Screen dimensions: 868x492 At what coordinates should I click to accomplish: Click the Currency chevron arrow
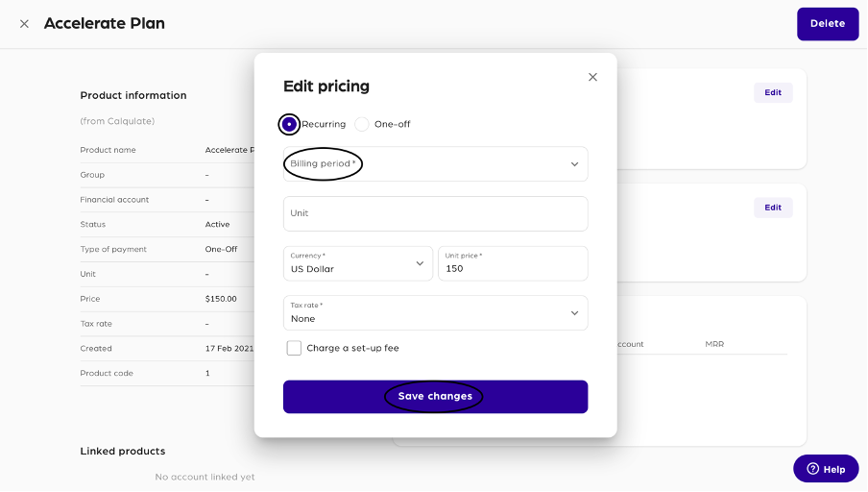[x=420, y=263]
